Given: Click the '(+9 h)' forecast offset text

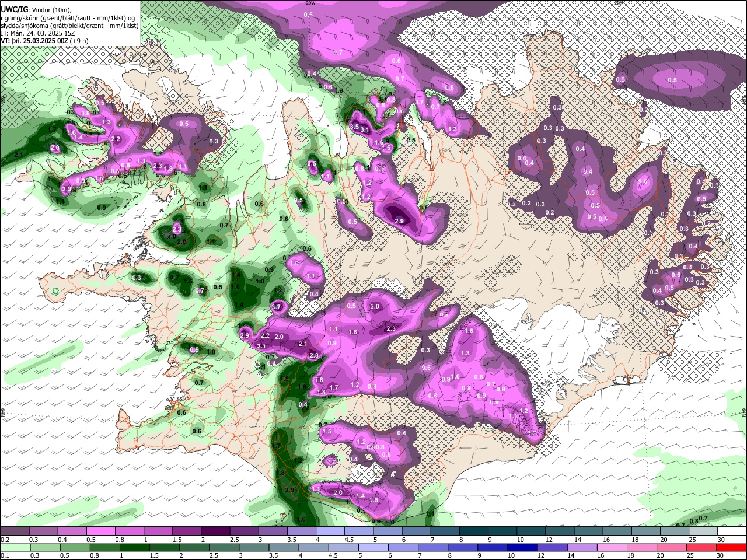Looking at the screenshot, I should (79, 41).
